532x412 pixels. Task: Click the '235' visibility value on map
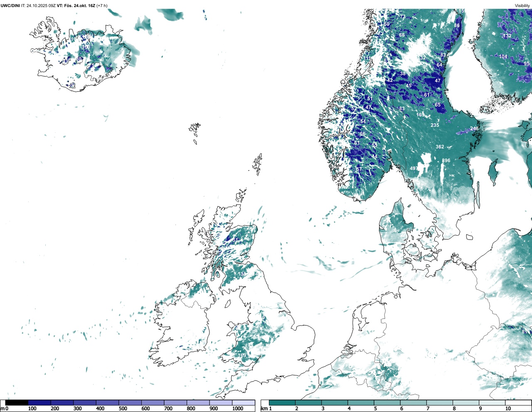pos(435,125)
